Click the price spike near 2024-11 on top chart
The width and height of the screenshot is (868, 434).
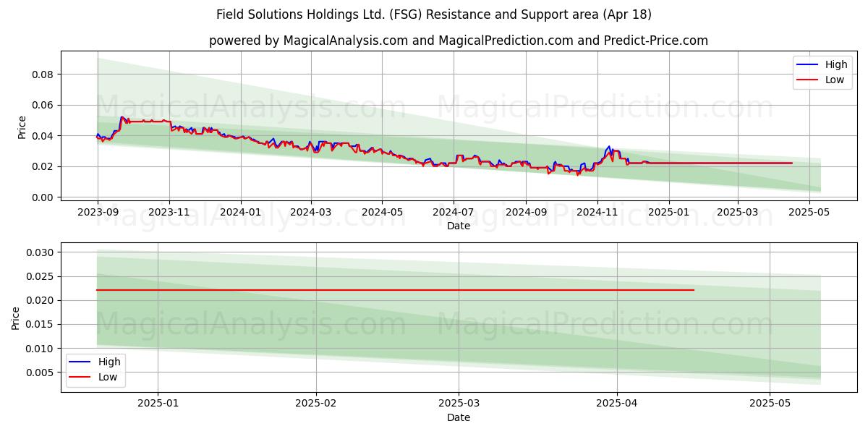pyautogui.click(x=609, y=148)
